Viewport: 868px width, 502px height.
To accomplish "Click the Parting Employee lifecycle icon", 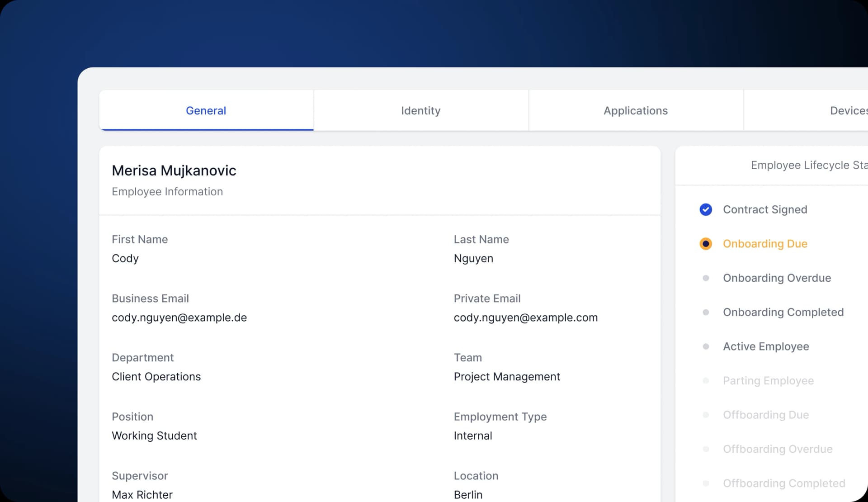I will (706, 380).
